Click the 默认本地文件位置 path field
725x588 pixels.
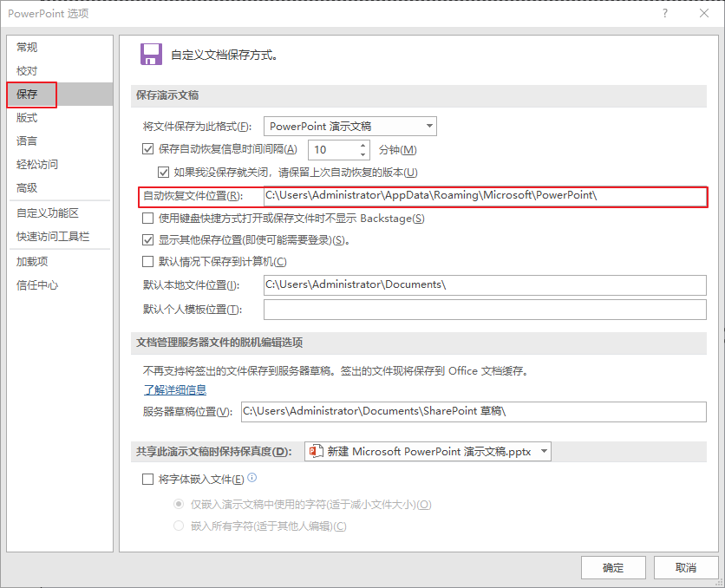(485, 284)
